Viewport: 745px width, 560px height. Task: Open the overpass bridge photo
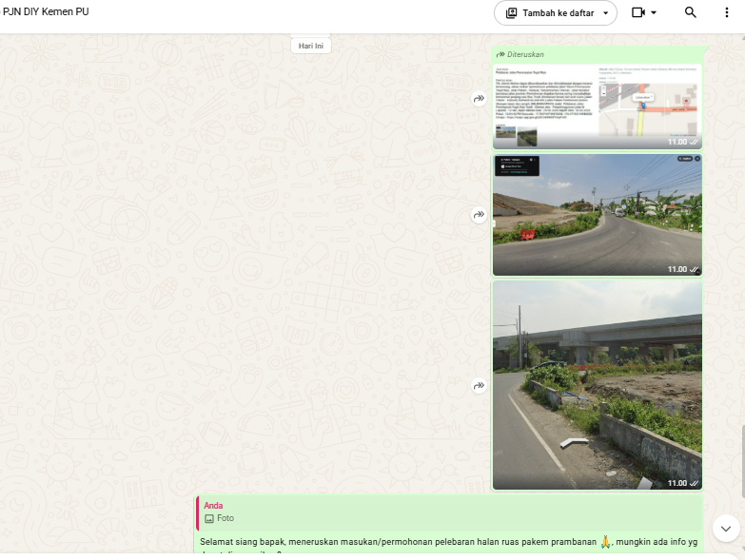pos(598,385)
